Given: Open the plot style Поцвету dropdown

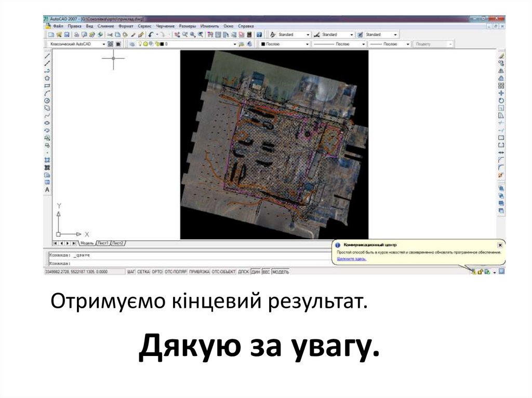Looking at the screenshot, I should 450,44.
